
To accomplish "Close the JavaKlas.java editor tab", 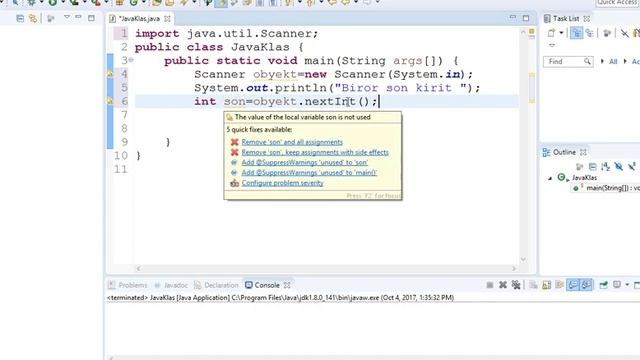I will pos(167,19).
